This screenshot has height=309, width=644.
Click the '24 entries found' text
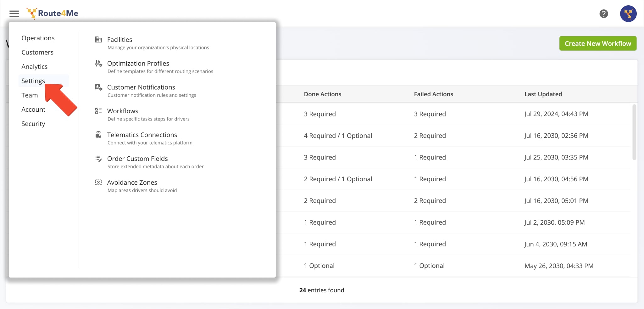pyautogui.click(x=322, y=290)
